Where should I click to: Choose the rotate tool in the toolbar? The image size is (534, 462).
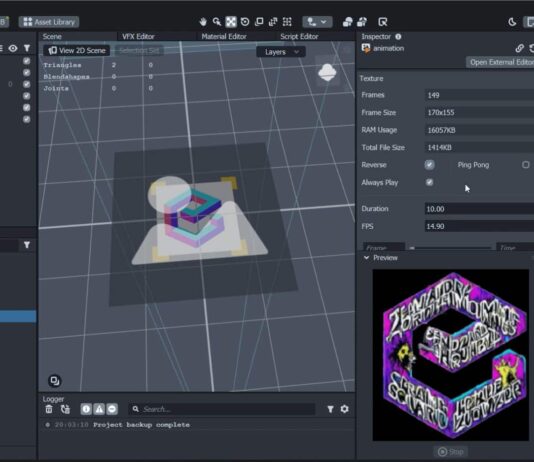(245, 22)
